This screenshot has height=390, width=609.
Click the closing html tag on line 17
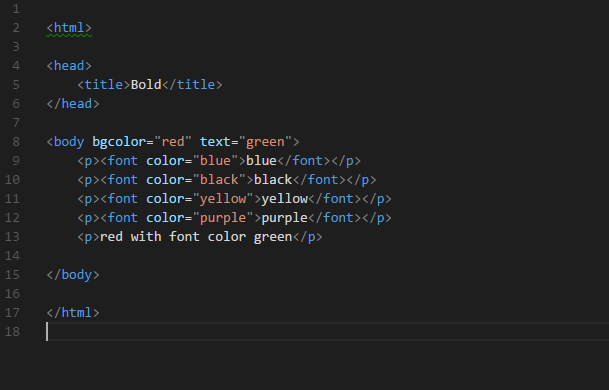point(73,313)
